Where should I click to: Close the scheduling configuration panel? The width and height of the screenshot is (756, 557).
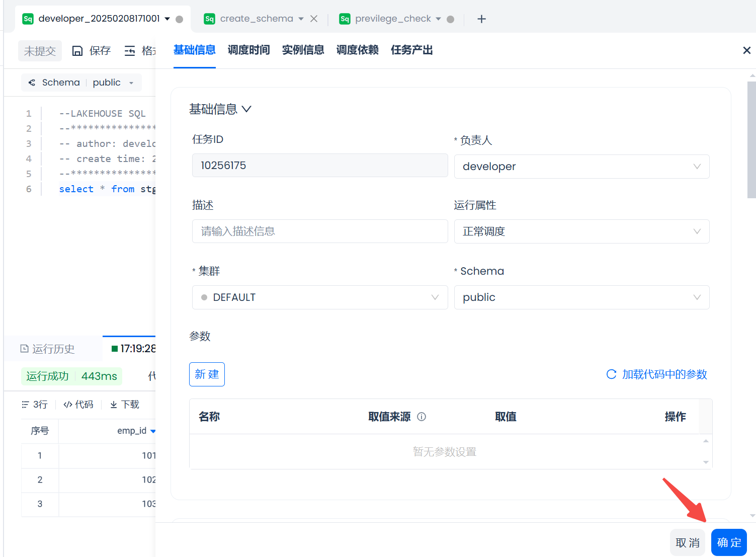(x=746, y=50)
